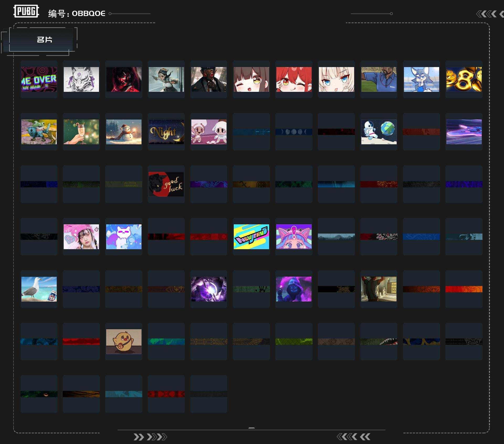Choose the purple hooded hacker namecard
The image size is (504, 444).
point(294,289)
